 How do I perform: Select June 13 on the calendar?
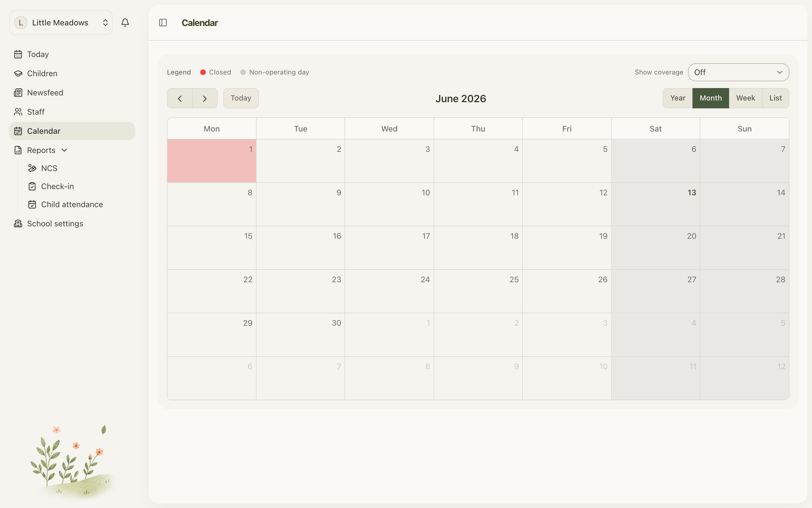pos(656,204)
